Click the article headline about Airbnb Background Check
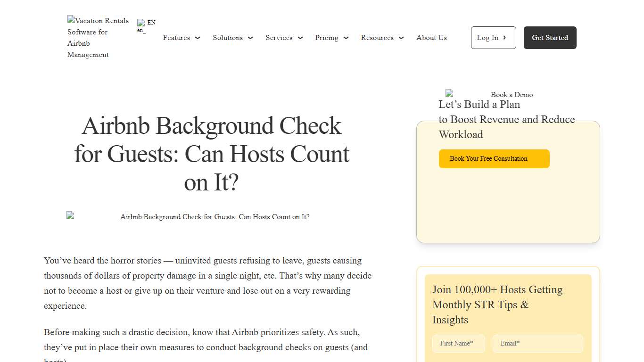Screen dimensions: 644x362 coord(211,154)
